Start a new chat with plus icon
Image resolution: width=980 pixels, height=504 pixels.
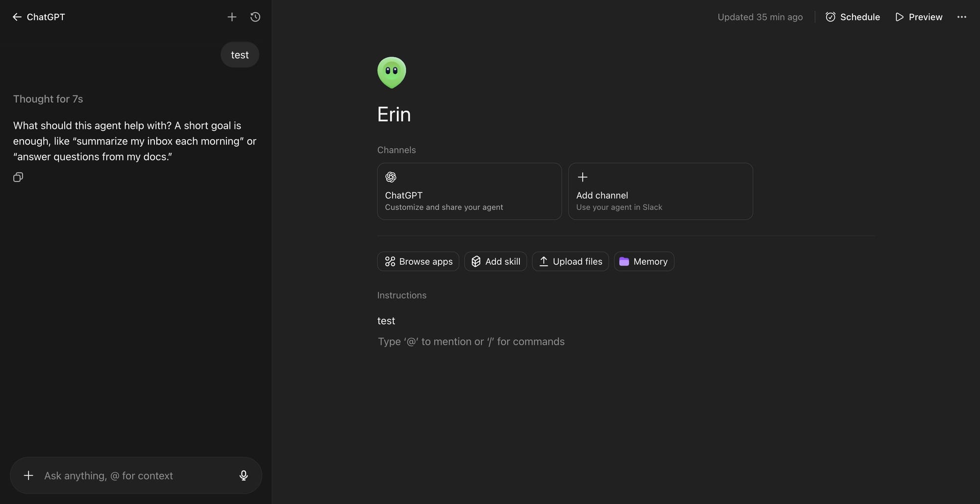[232, 17]
